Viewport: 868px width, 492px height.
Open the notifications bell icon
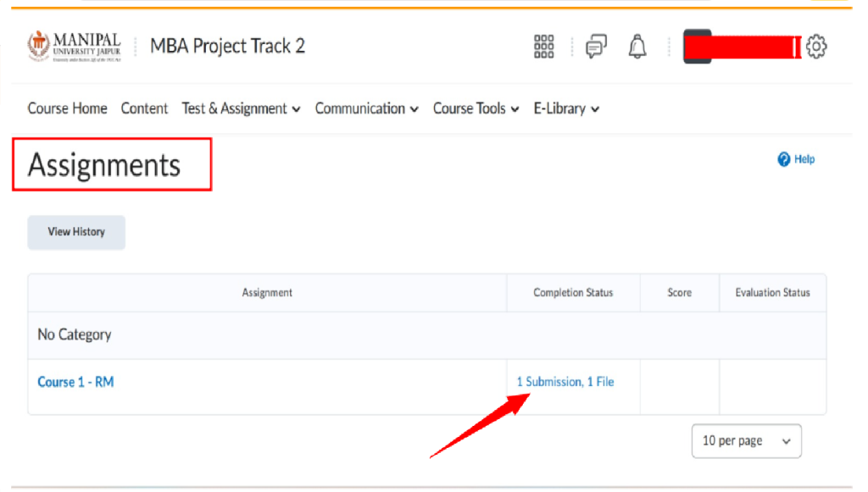click(637, 47)
